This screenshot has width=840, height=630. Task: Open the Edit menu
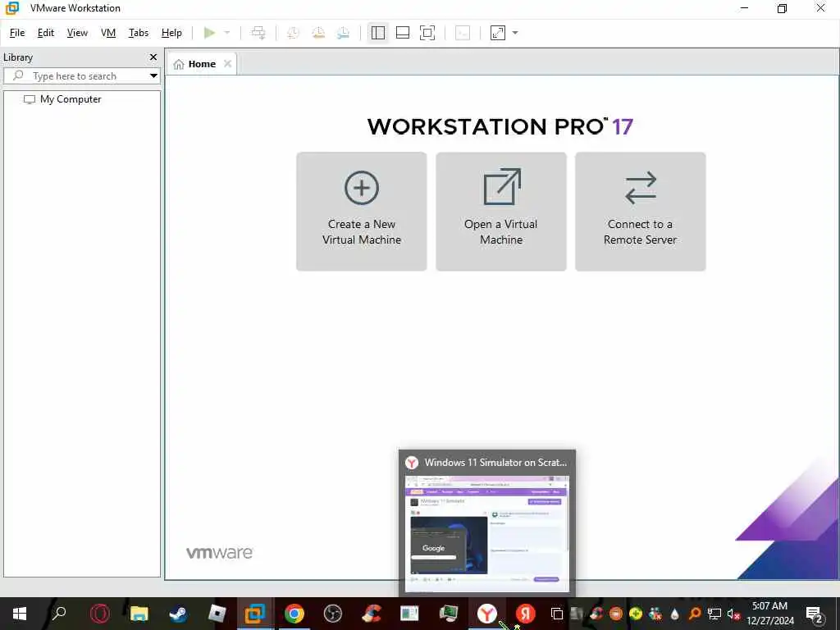tap(46, 33)
